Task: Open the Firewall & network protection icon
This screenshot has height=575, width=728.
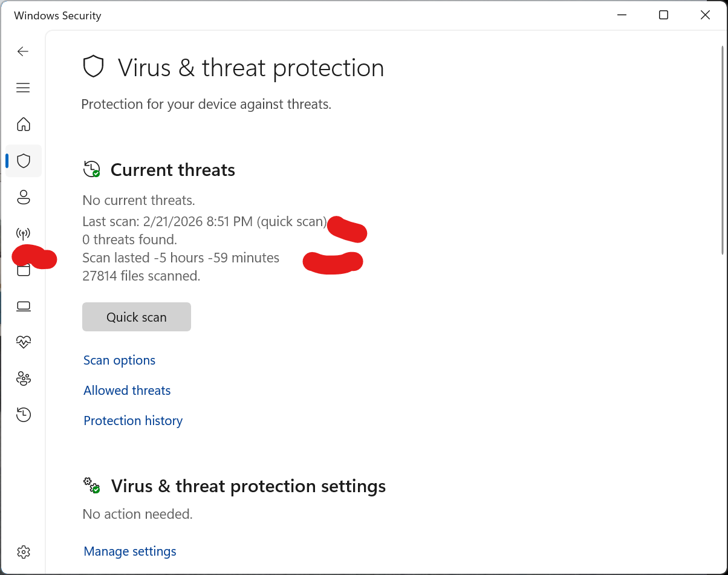Action: click(x=23, y=233)
